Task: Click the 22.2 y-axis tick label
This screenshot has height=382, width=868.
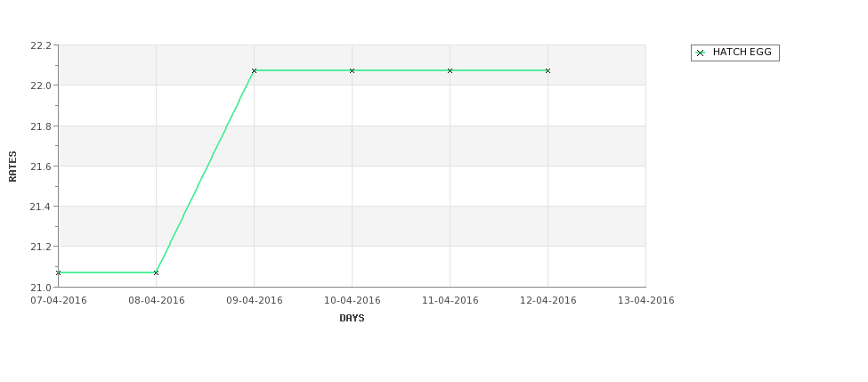Action: [x=40, y=45]
